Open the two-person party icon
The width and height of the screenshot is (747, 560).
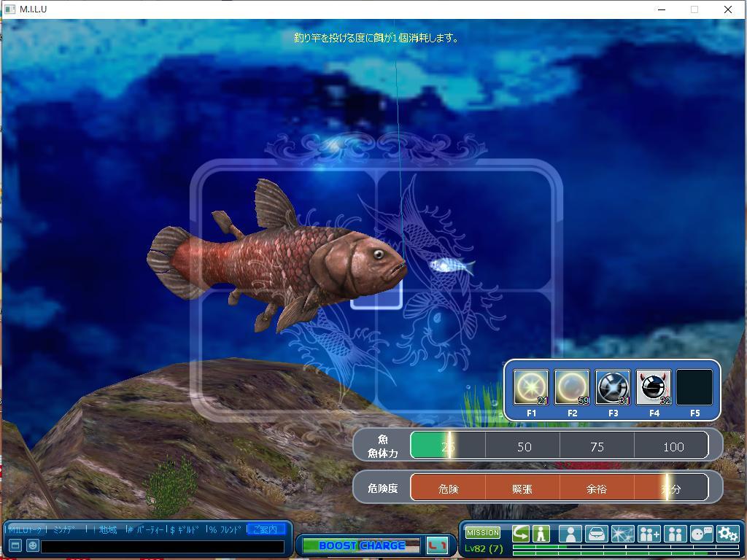pyautogui.click(x=675, y=534)
